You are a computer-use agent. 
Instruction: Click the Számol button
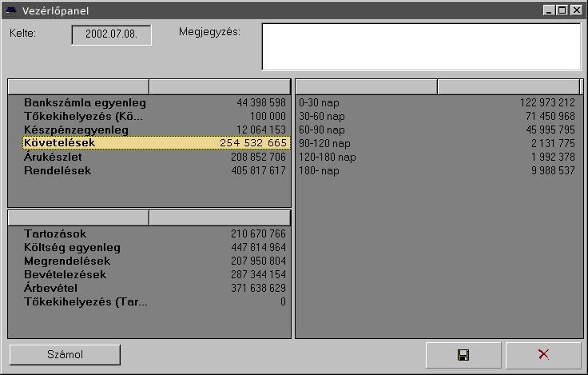tap(65, 355)
